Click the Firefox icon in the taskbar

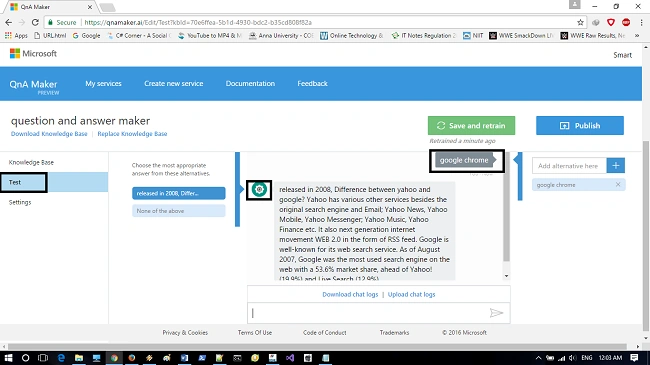point(132,358)
